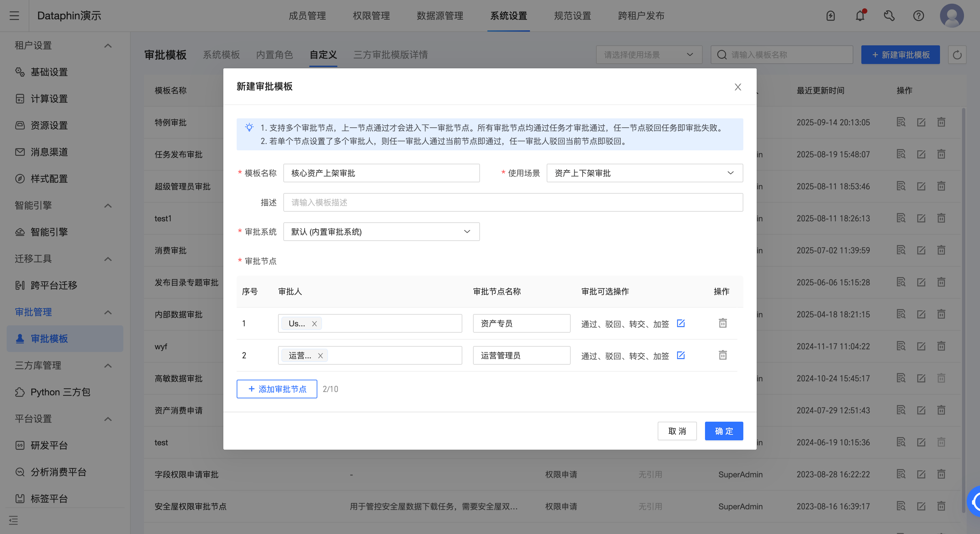
Task: Click the delete icon on the 特例审批 row
Action: coord(941,122)
